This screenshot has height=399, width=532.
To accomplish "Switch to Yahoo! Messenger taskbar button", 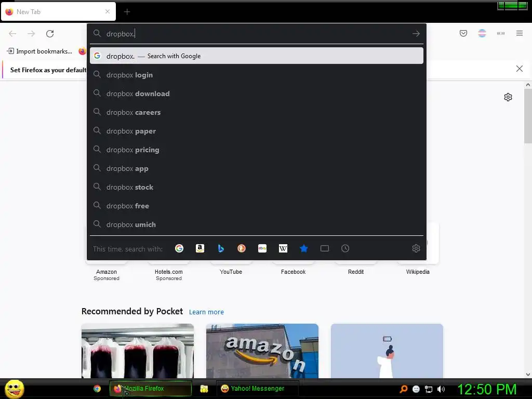I will coord(258,389).
